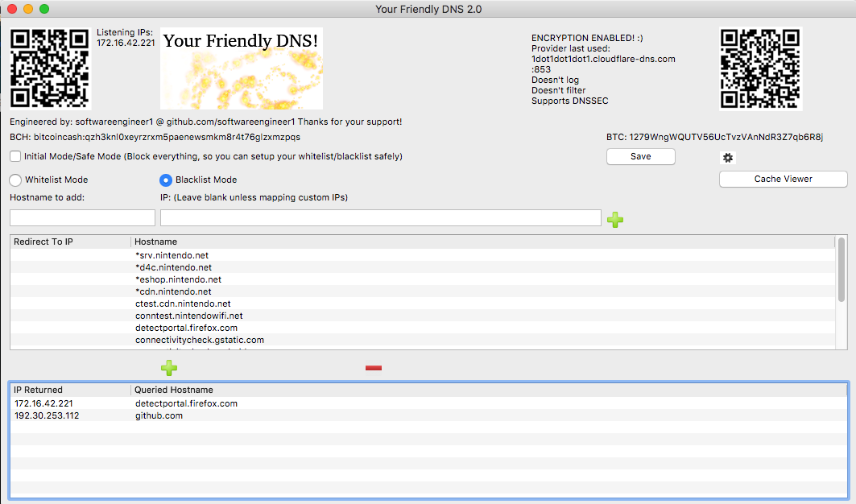The image size is (856, 504).
Task: Click the green plus below the hostname list
Action: point(168,367)
